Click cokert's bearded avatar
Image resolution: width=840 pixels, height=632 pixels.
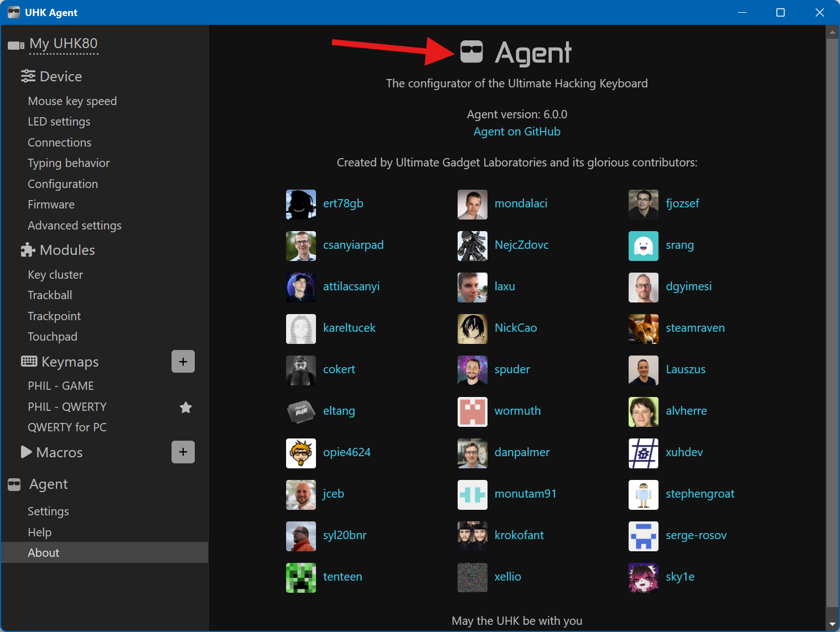(301, 370)
